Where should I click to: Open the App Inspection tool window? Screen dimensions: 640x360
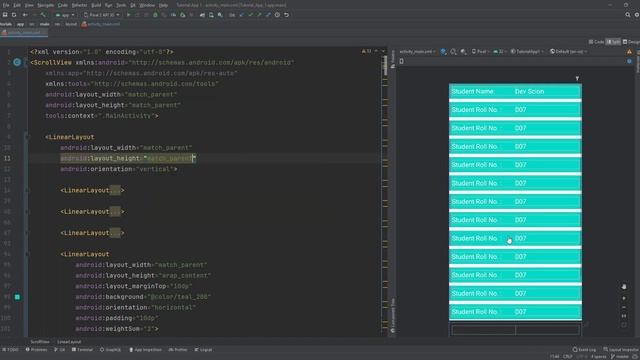(145, 350)
